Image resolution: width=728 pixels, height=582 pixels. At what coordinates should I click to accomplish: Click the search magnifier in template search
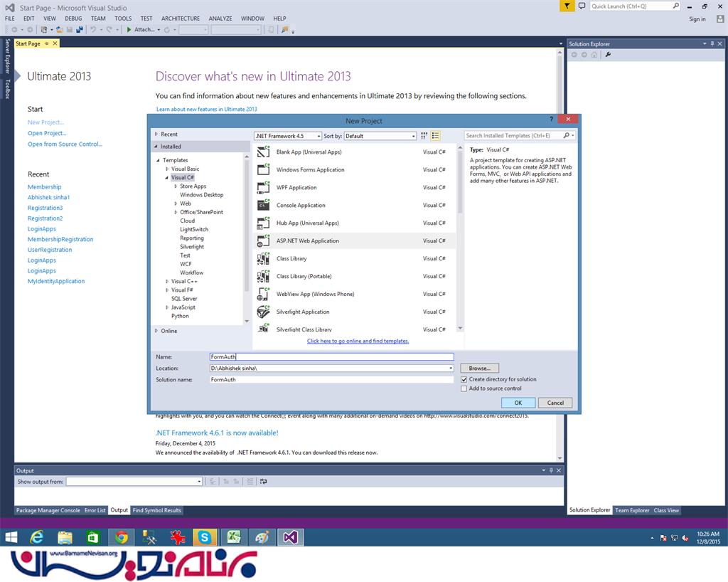tap(567, 136)
